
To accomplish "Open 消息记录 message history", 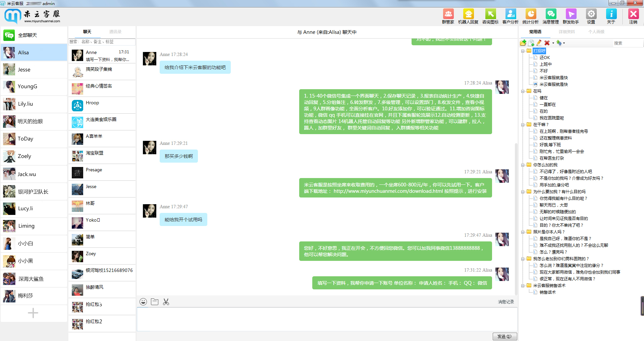I will point(505,301).
